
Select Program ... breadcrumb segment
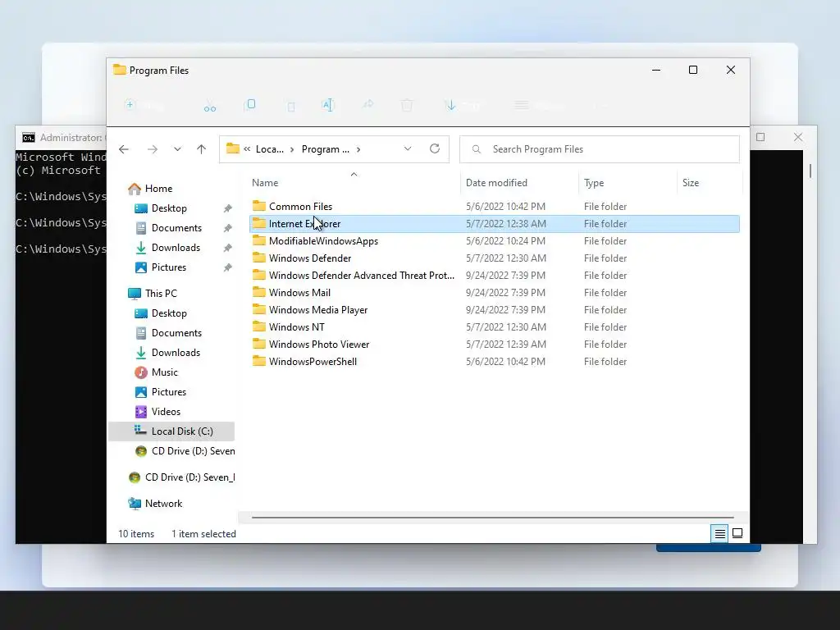(x=325, y=149)
